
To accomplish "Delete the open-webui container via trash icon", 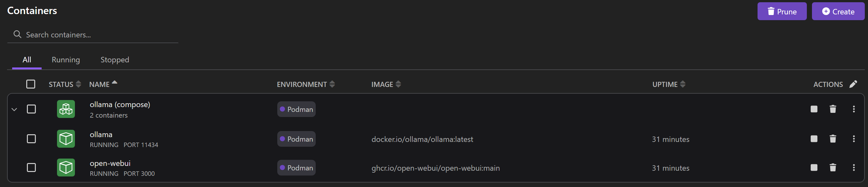I will click(832, 168).
